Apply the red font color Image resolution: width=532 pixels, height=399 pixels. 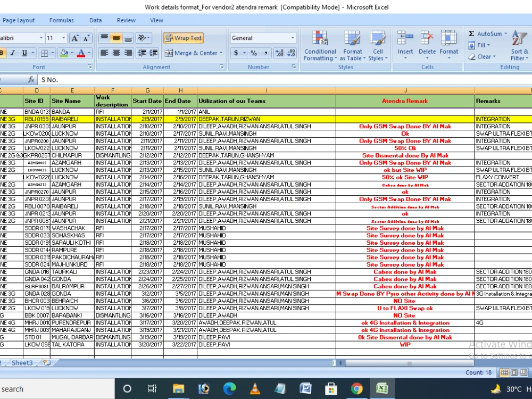pyautogui.click(x=81, y=53)
